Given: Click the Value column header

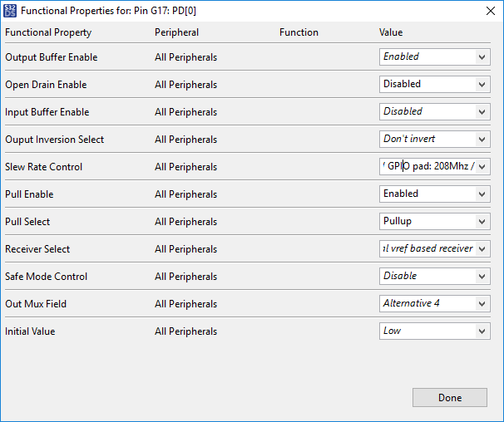Looking at the screenshot, I should pos(391,32).
